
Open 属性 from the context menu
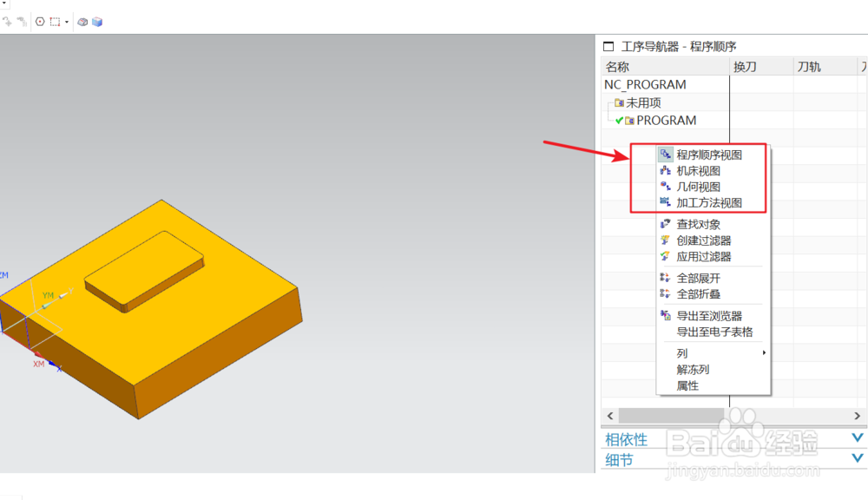687,385
